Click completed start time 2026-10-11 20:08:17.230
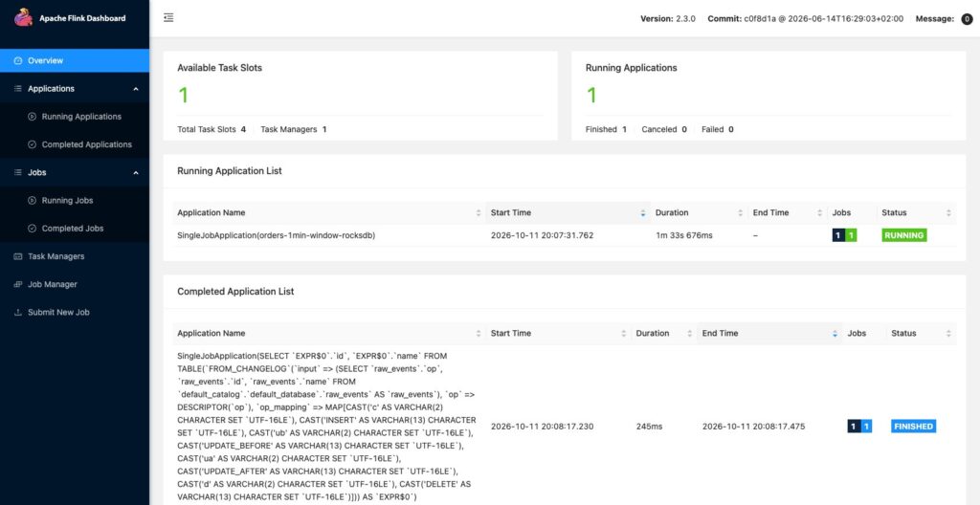 [542, 427]
